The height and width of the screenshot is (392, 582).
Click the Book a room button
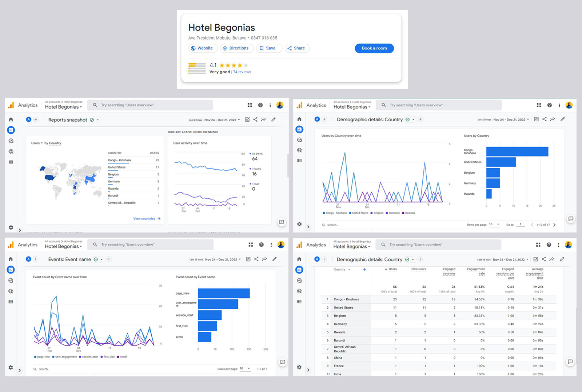374,48
